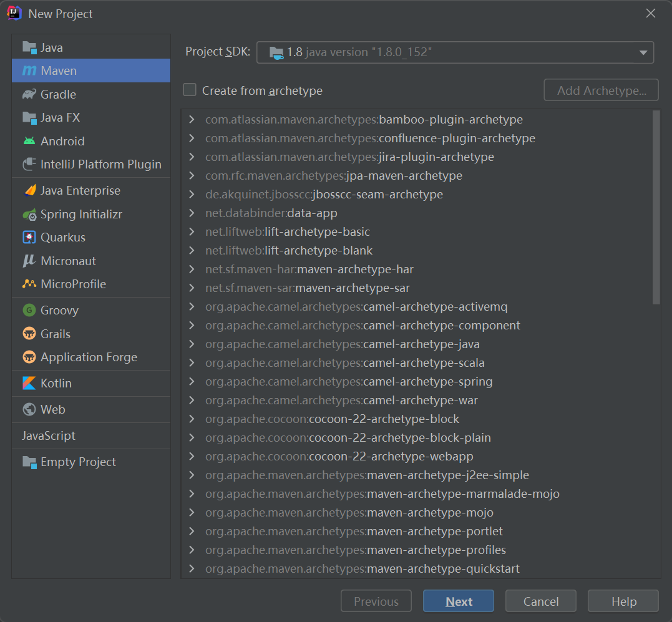Expand the jbosscc-seam-archetype entry
Viewport: 672px width, 622px height.
[192, 194]
